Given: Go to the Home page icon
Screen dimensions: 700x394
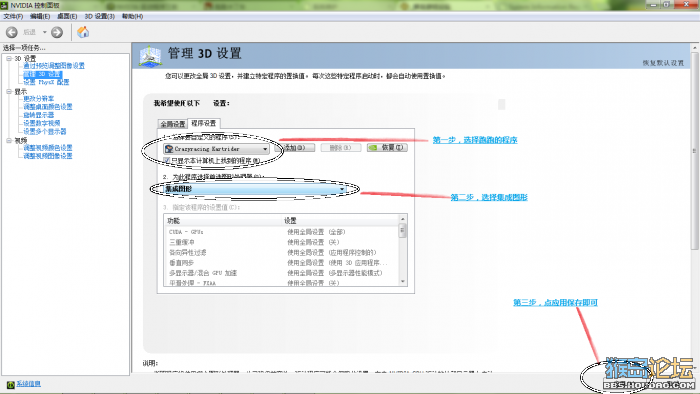Looking at the screenshot, I should pos(83,32).
